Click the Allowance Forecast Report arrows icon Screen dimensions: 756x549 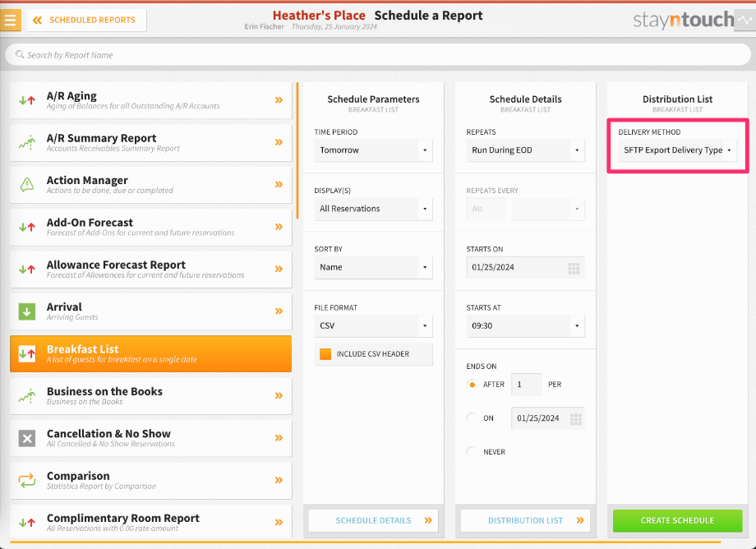[27, 269]
